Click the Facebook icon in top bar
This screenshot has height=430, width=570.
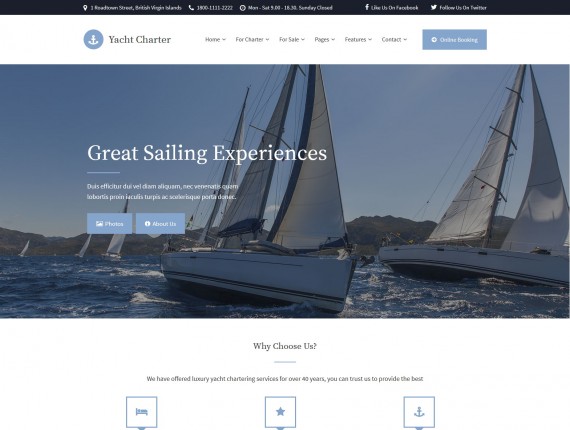click(x=367, y=7)
